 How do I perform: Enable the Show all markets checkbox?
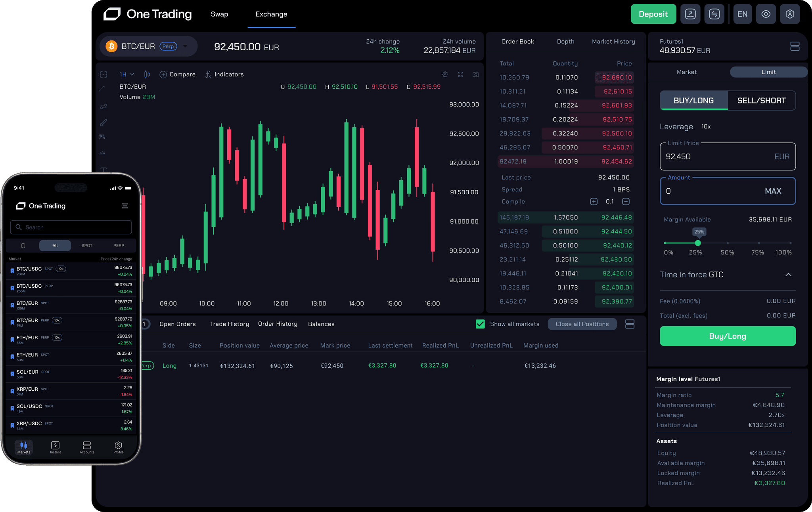coord(480,324)
